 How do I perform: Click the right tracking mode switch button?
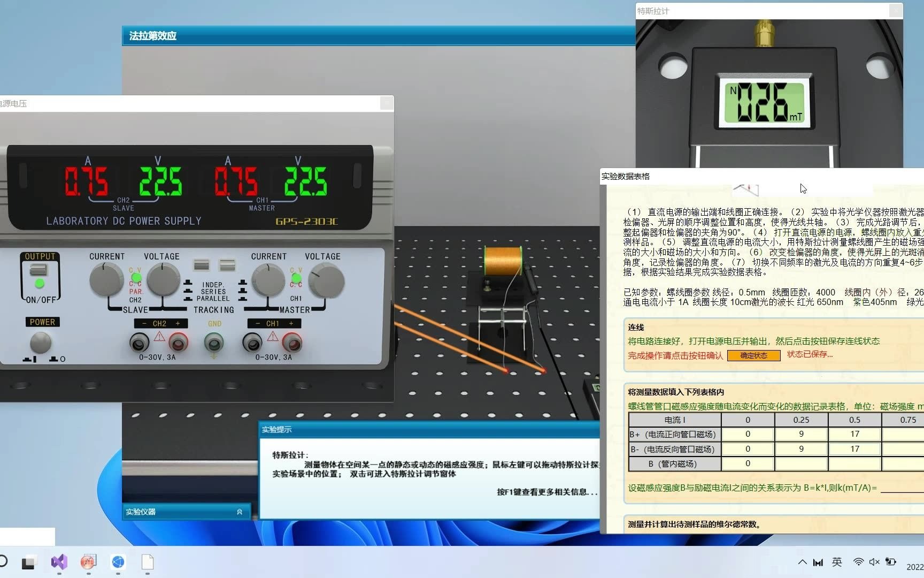(227, 265)
